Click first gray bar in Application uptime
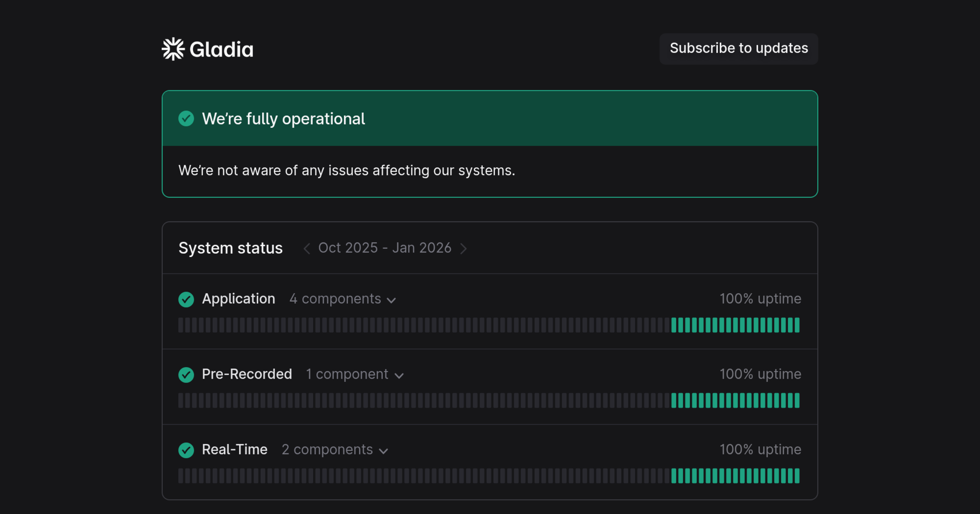Screen dimensions: 980x514 click(x=181, y=325)
